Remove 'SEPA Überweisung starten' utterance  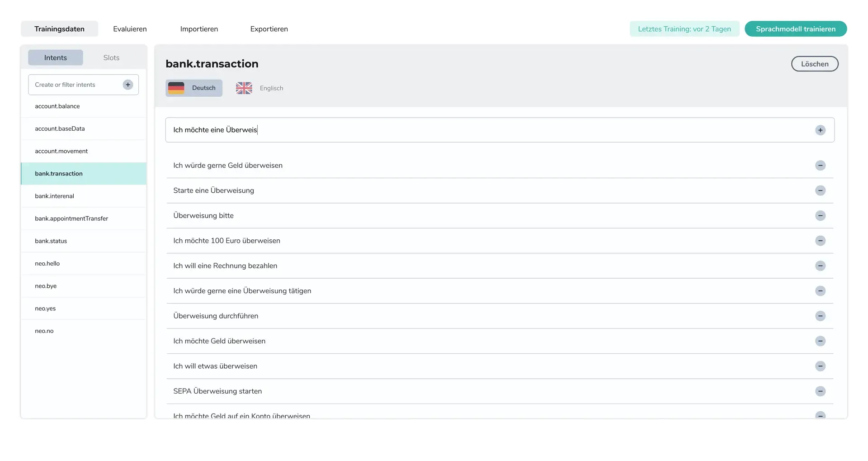(x=820, y=391)
